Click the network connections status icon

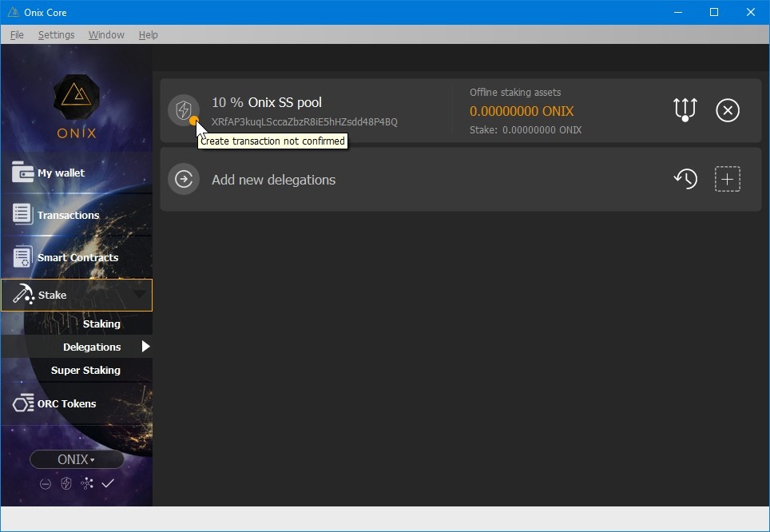(87, 484)
